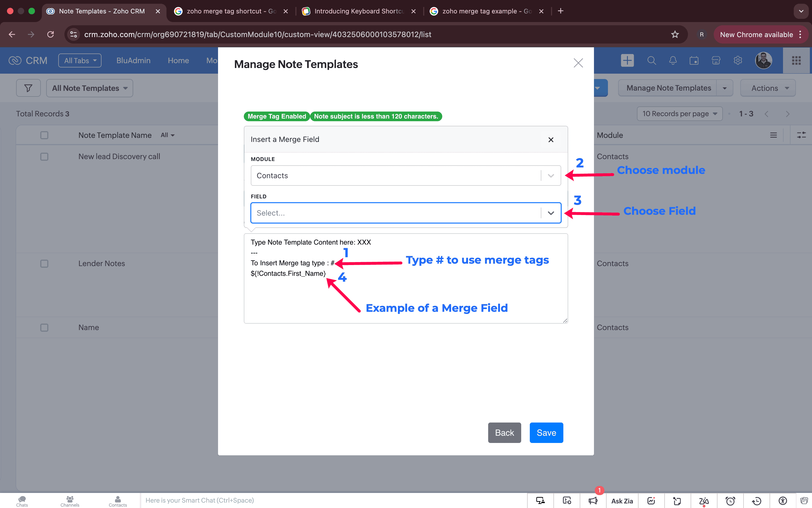Click the Zoho CRM logo icon
This screenshot has height=508, width=812.
pos(15,60)
